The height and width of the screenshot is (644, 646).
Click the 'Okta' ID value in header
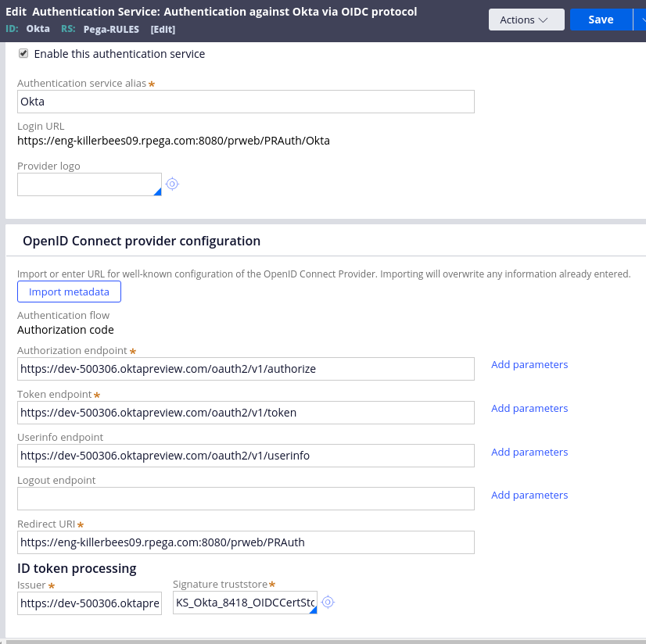(38, 29)
